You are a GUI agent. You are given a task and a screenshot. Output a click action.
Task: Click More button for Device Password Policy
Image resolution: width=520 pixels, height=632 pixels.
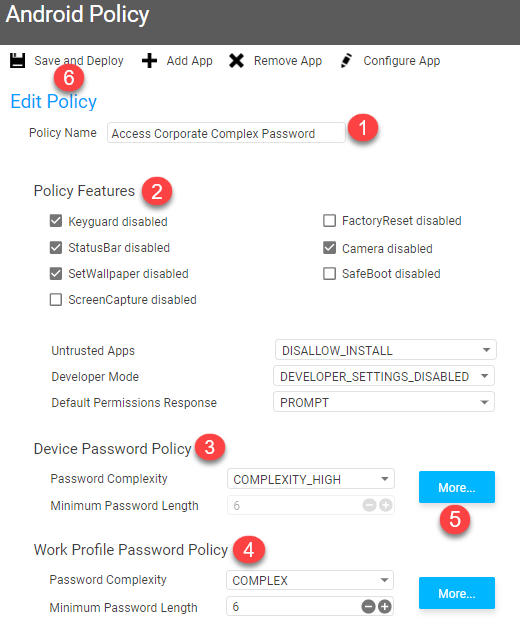pos(457,487)
